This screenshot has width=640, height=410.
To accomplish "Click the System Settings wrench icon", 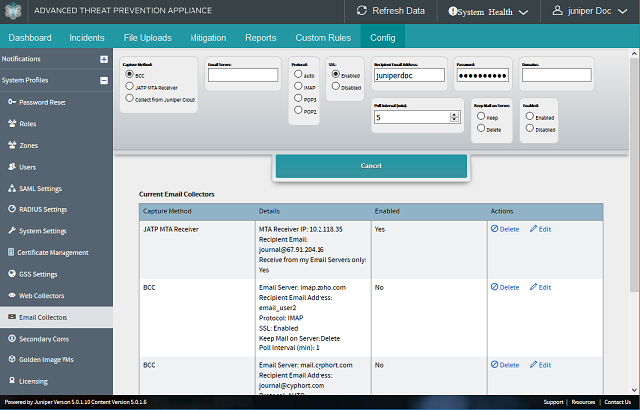I will (11, 231).
